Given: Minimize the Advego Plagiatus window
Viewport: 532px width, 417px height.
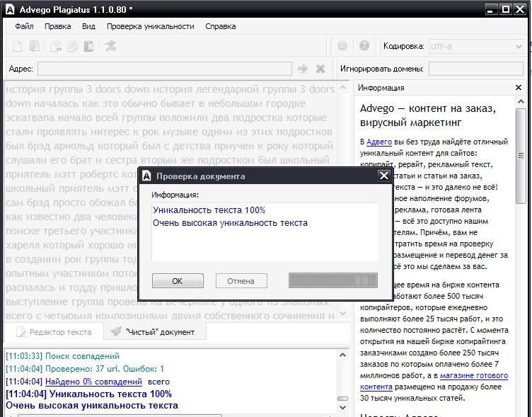Looking at the screenshot, I should point(490,9).
